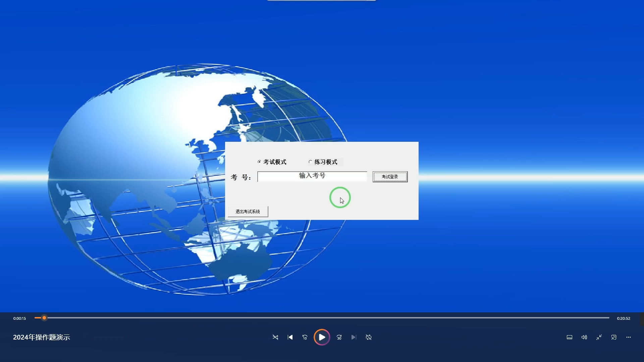The image size is (644, 362).
Task: Click the 输入考号 input field
Action: [x=312, y=177]
